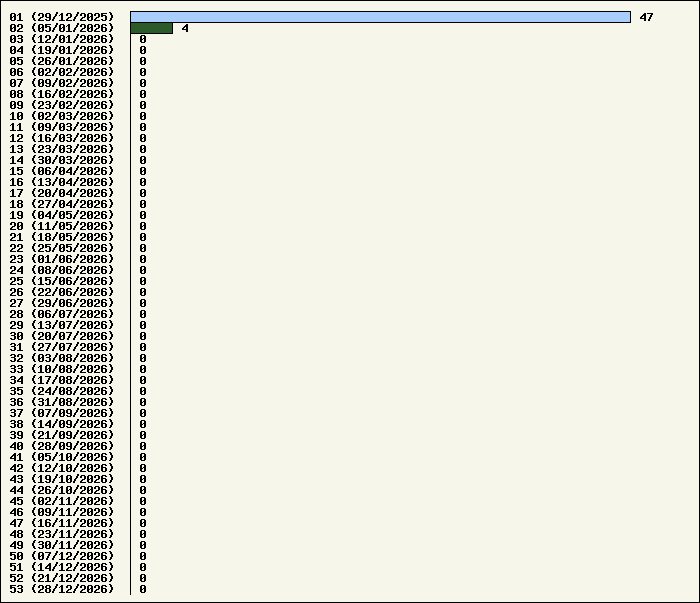Image resolution: width=700 pixels, height=603 pixels.
Task: Pick the week 10 (02/03/2026) row label
Action: (62, 116)
